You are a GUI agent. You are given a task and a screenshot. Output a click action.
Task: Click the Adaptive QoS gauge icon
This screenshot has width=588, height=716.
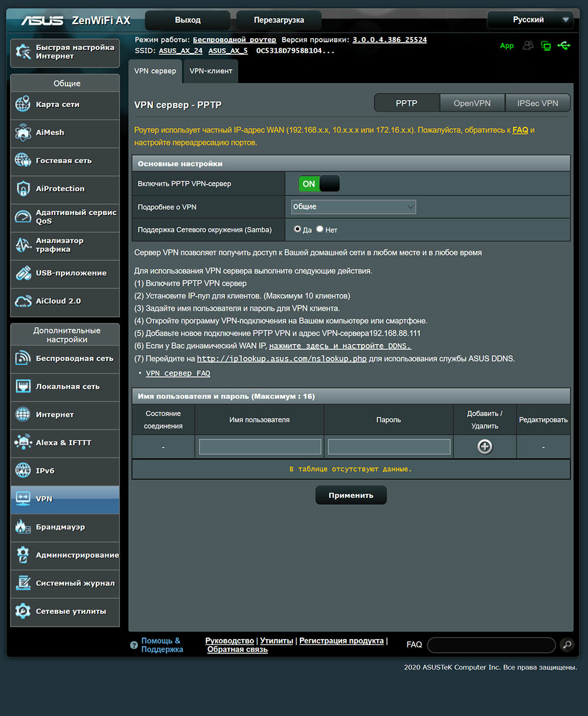[23, 217]
